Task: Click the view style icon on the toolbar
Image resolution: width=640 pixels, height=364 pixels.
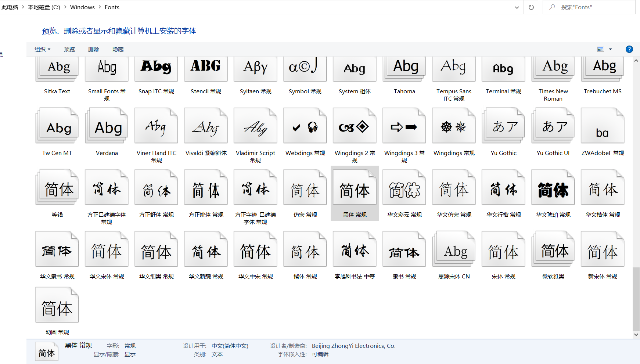Action: 600,49
